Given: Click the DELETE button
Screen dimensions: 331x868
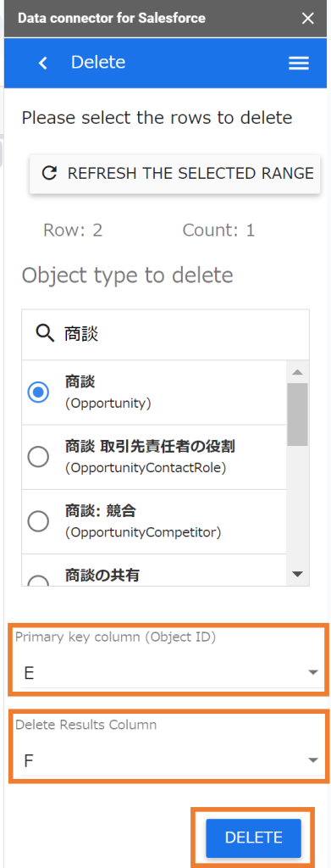Looking at the screenshot, I should point(254,837).
